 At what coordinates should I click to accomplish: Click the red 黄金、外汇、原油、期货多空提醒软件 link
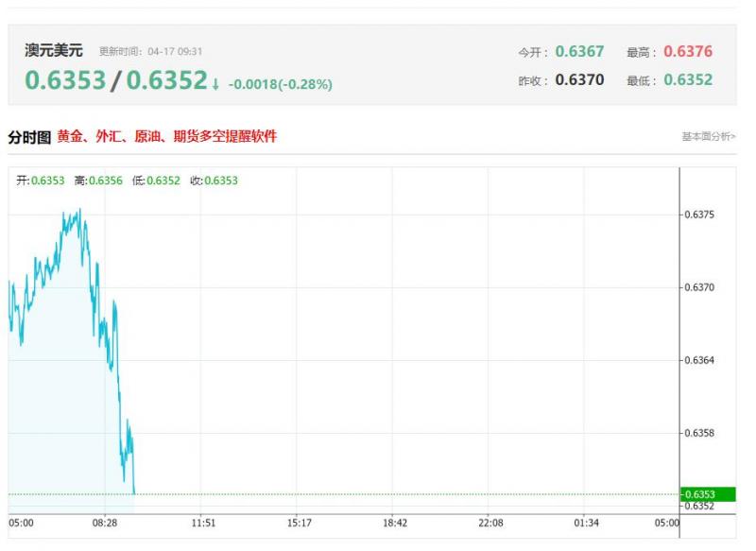(x=167, y=136)
